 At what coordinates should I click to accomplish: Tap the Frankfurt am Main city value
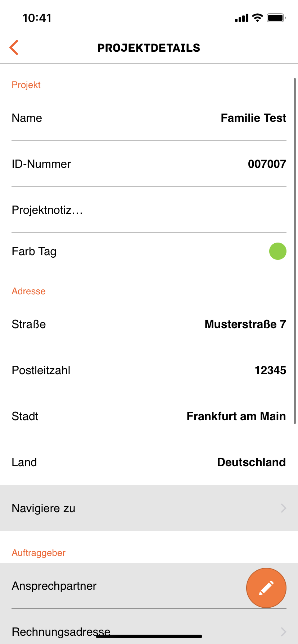236,416
